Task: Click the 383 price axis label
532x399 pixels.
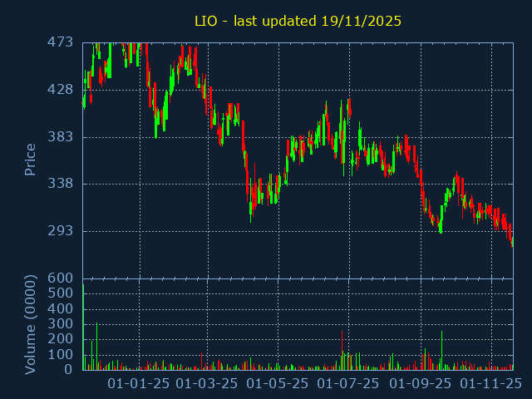Action: 60,136
